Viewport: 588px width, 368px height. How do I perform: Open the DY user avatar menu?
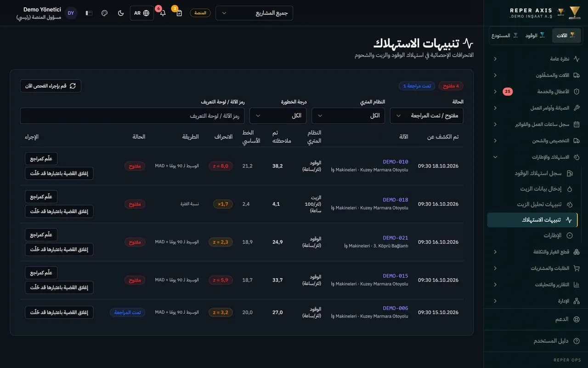click(x=71, y=13)
